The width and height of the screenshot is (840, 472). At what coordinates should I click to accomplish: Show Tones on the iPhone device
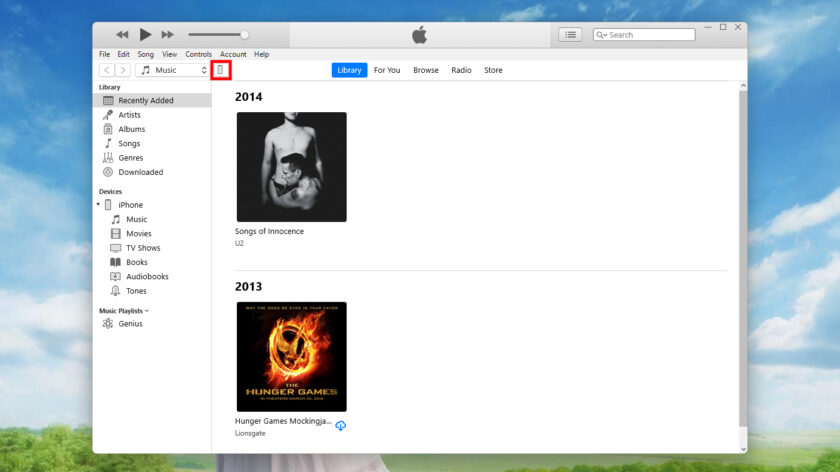pos(136,291)
